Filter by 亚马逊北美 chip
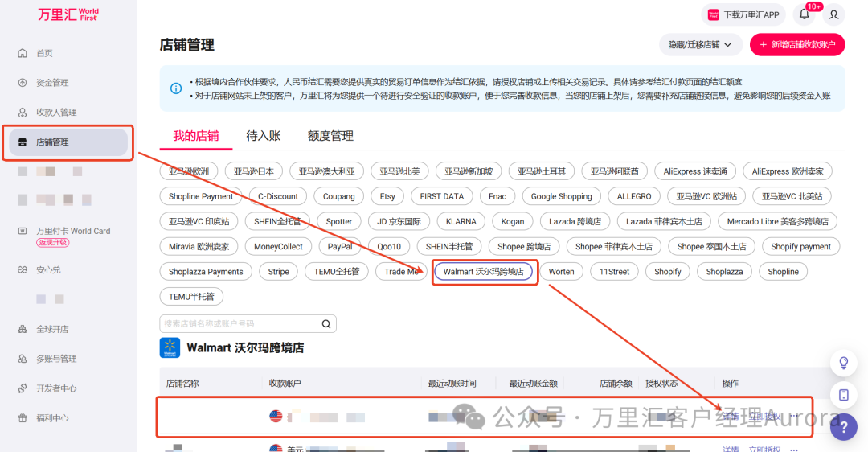The width and height of the screenshot is (868, 452). coord(399,171)
